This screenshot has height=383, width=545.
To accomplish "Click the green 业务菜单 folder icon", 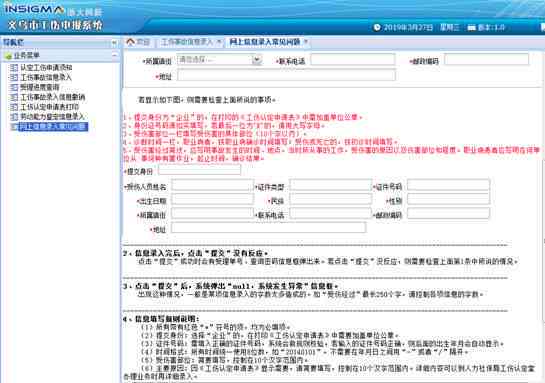I will click(x=8, y=56).
